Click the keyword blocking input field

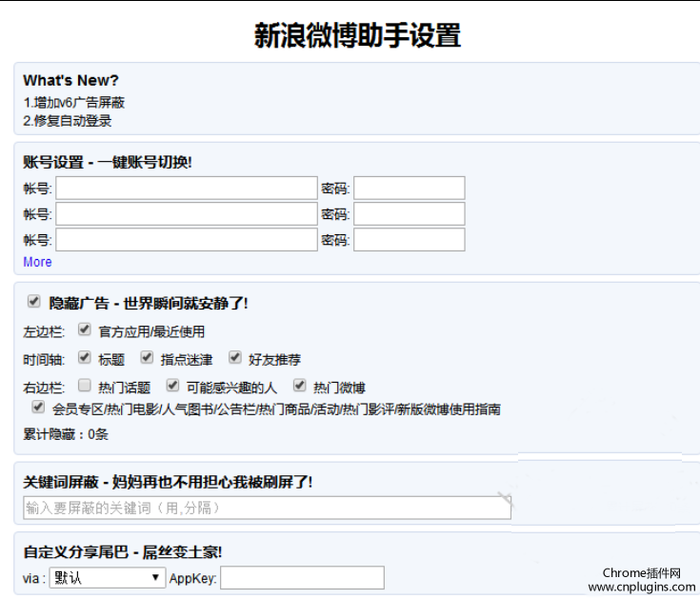[267, 508]
